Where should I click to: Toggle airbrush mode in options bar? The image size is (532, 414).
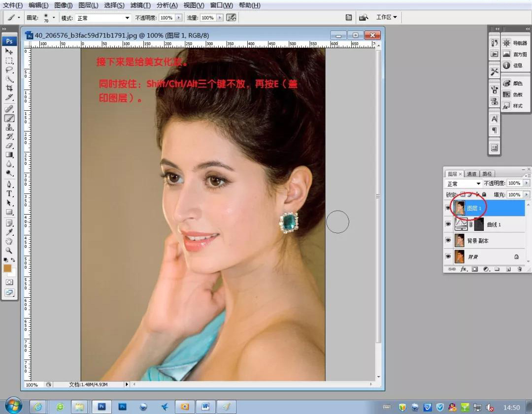(231, 18)
